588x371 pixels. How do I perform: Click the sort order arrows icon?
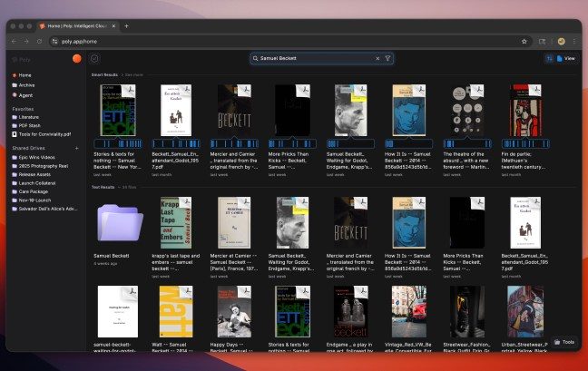pos(549,58)
